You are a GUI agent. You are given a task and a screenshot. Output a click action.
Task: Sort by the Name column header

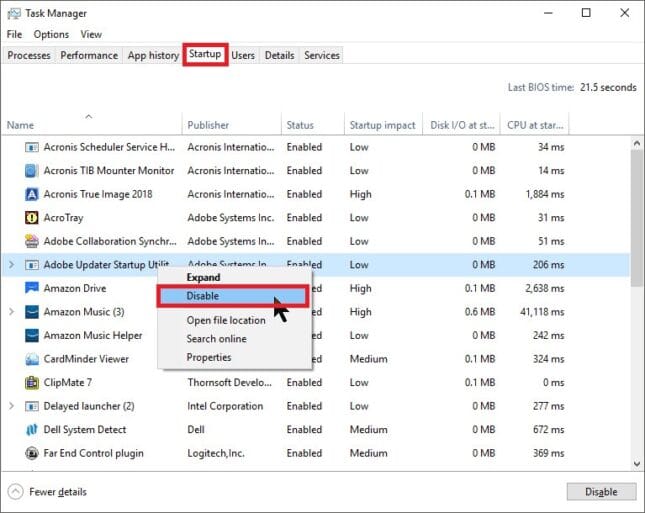[92, 124]
